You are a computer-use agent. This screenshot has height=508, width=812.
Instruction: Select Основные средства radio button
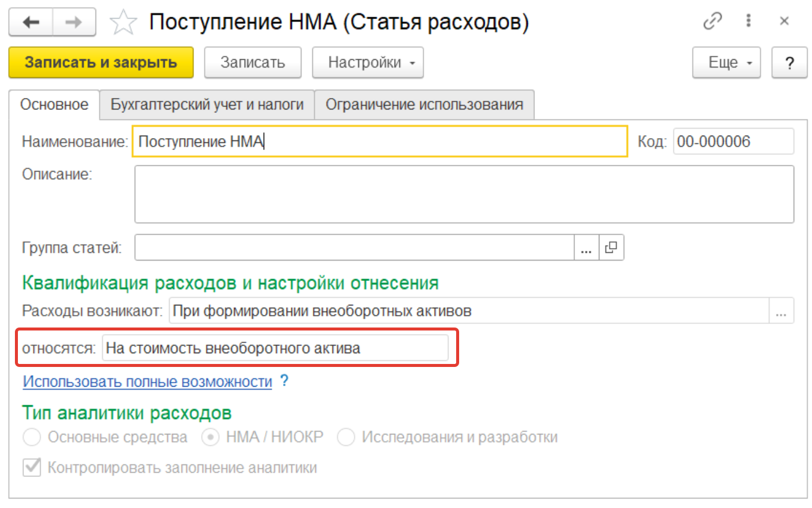click(32, 437)
